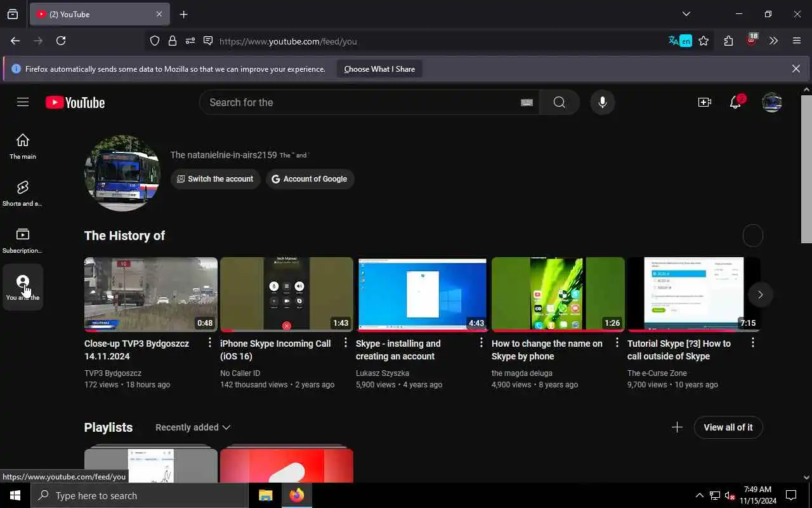Start voice search with the microphone
Screen dimensions: 812x508
(x=603, y=102)
